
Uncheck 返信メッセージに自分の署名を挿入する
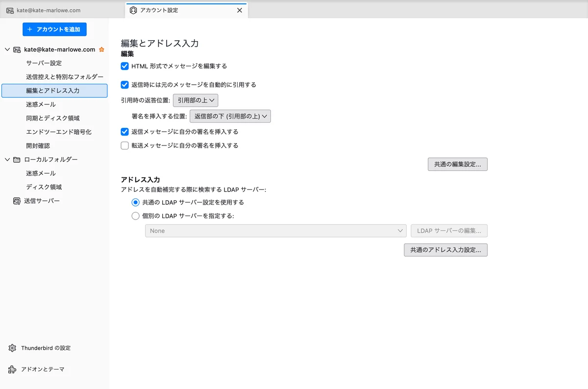(125, 132)
